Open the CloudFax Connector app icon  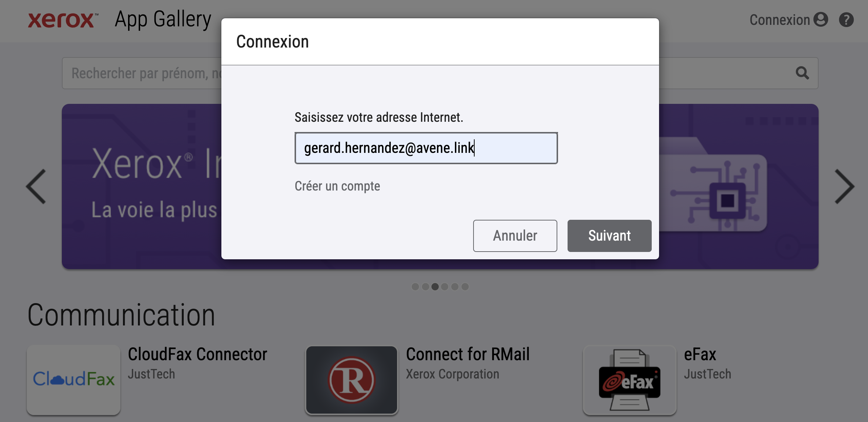coord(74,380)
